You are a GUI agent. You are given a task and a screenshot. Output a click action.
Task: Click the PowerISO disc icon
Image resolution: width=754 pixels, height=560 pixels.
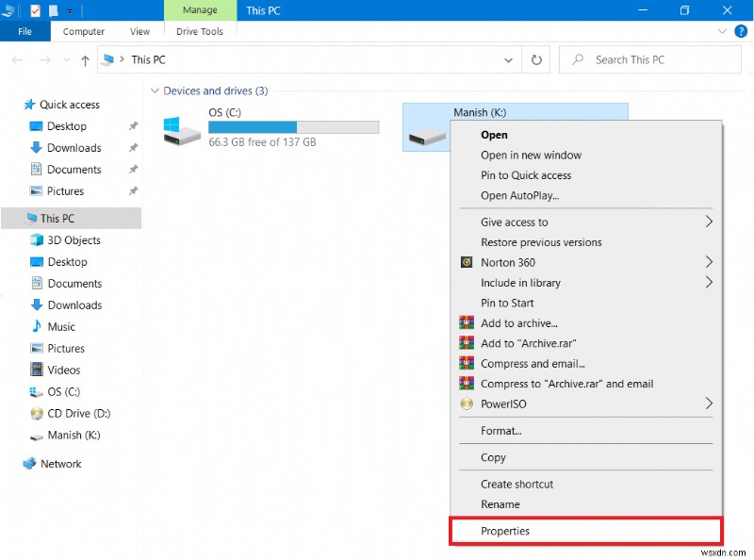(466, 404)
